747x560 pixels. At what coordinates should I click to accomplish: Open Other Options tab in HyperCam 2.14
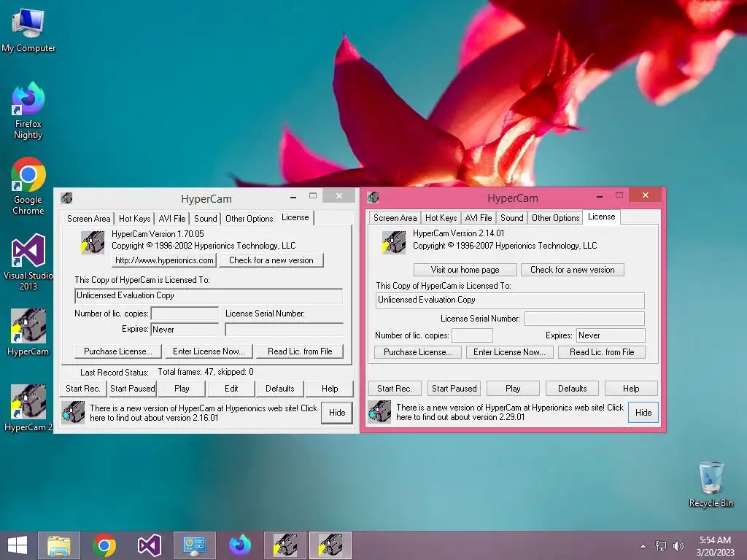pyautogui.click(x=555, y=217)
